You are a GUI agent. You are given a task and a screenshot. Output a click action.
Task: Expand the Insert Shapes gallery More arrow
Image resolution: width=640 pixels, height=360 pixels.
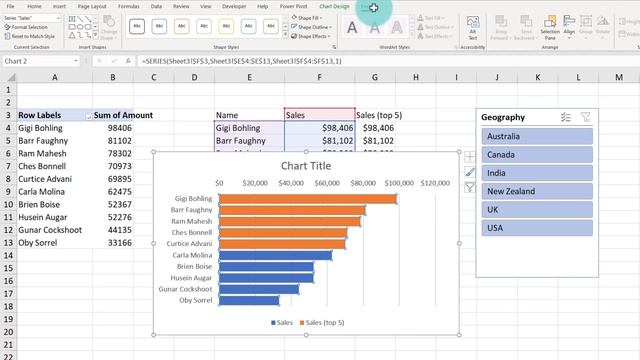coord(95,36)
